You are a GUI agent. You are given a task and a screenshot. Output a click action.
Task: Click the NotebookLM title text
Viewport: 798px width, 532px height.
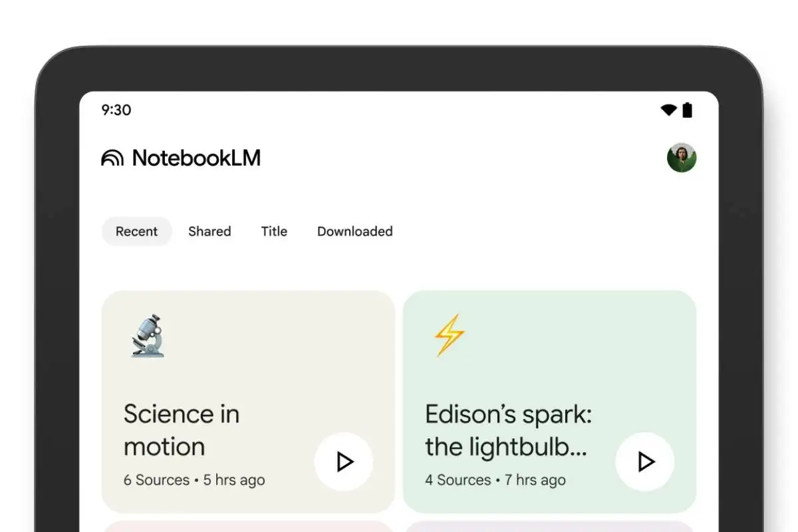[x=196, y=158]
